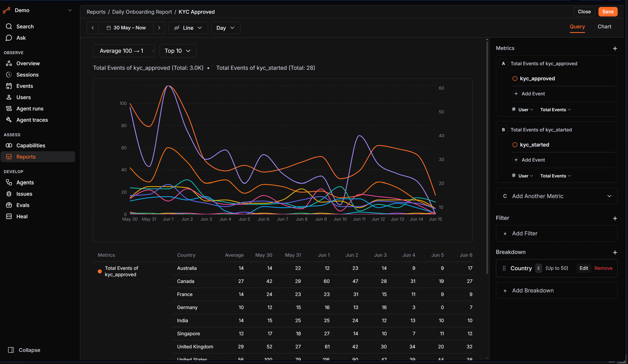Collapse the sidebar

coord(24,350)
